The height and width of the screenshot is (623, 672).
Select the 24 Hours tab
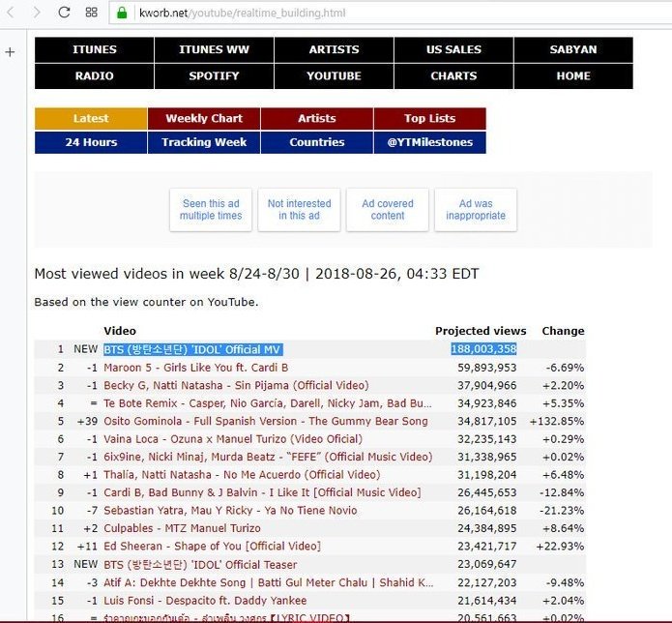[91, 142]
